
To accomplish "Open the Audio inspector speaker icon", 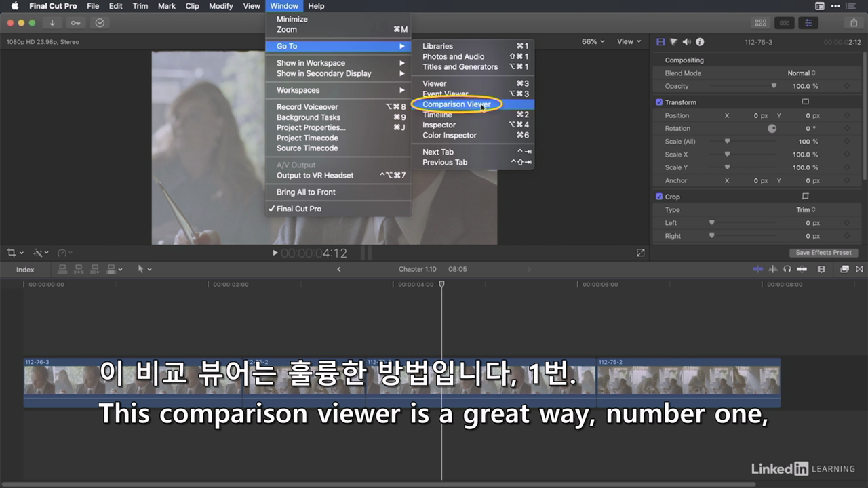I will pos(686,42).
